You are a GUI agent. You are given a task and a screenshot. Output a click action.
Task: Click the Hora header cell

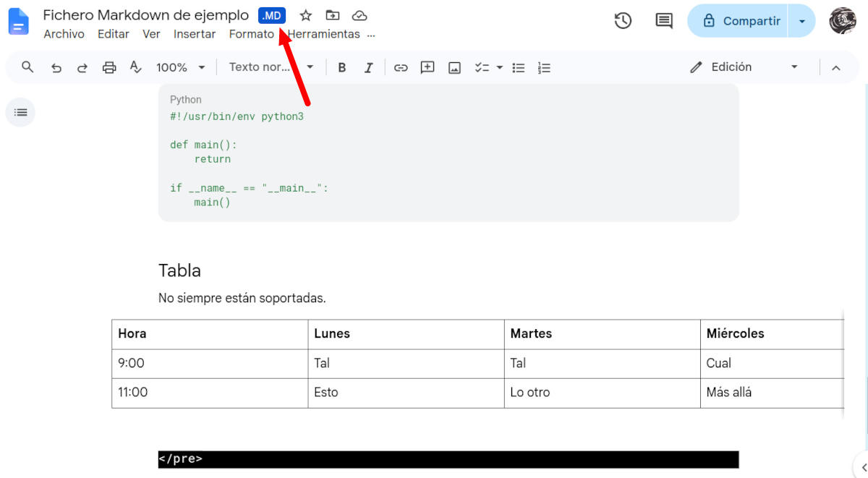tap(210, 334)
